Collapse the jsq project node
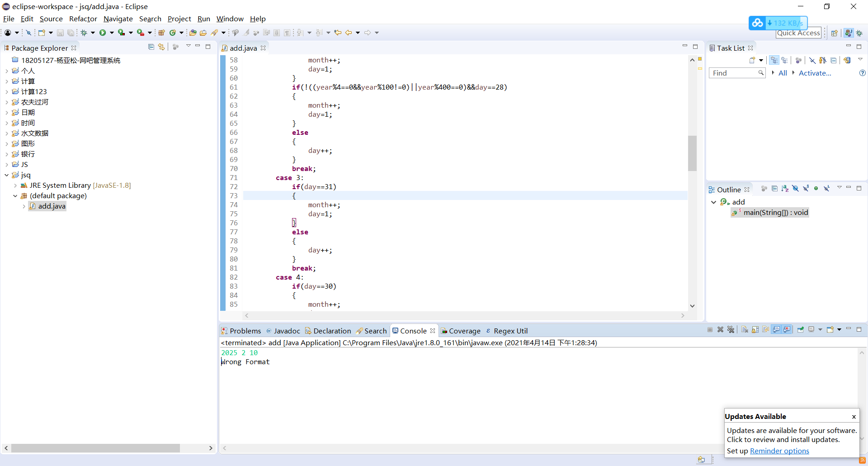 click(x=7, y=175)
